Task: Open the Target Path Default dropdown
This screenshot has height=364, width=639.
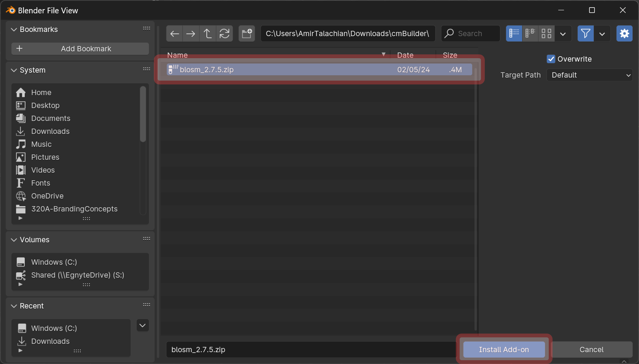Action: [x=589, y=75]
